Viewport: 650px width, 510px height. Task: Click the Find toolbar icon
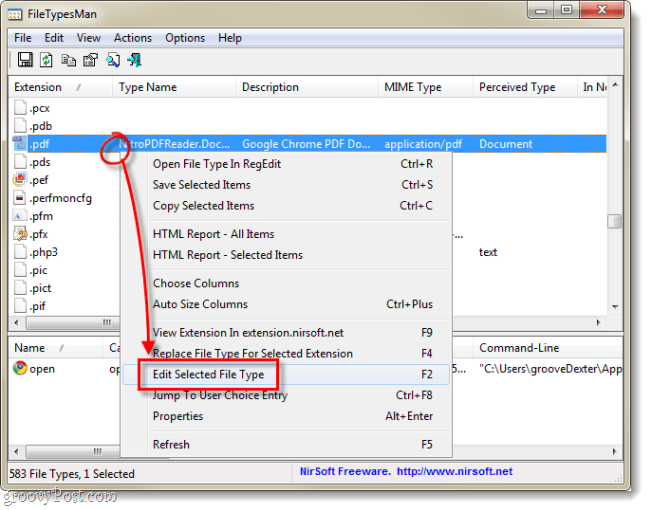(x=113, y=61)
